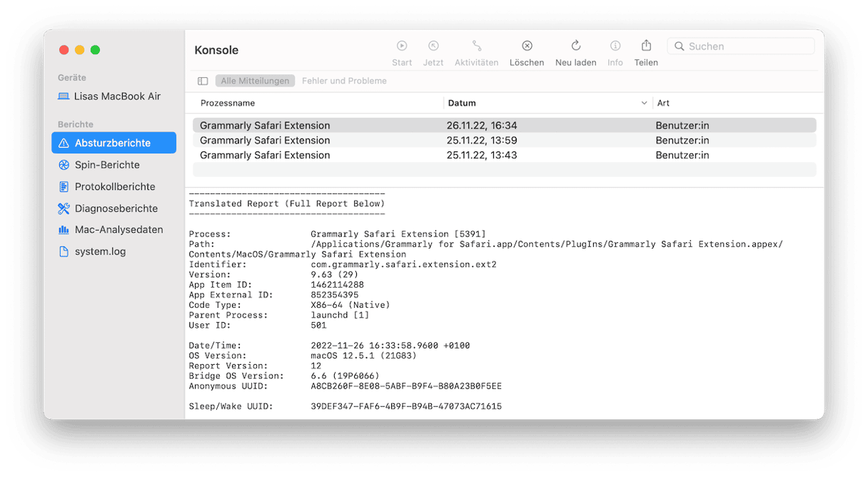
Task: Open Absturzberichte in the sidebar
Action: tap(113, 143)
